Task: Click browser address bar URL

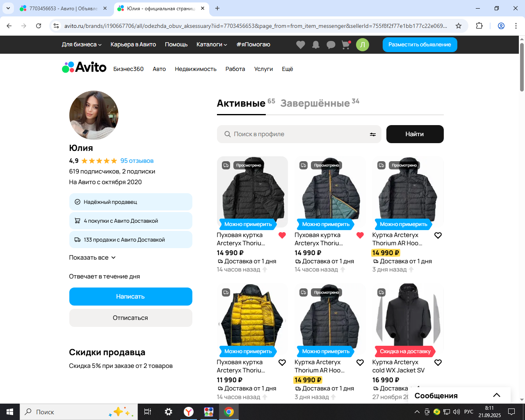Action: 256,26
